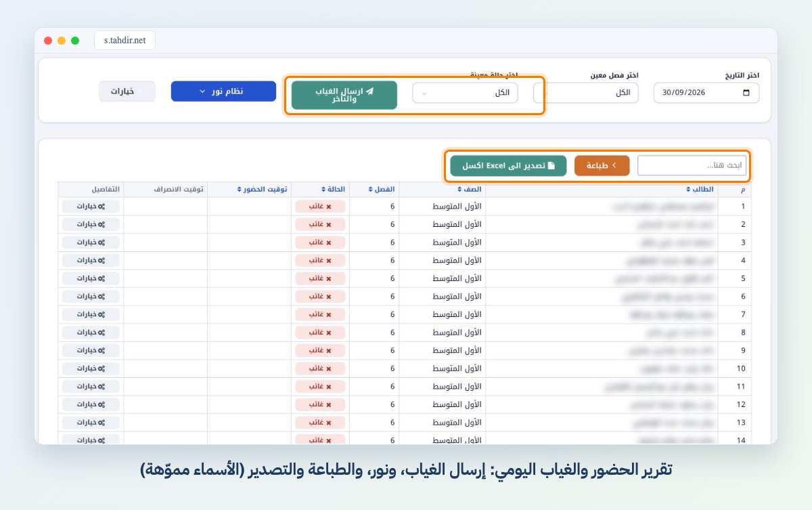Click الأول المتوسط cell in row 11

click(x=443, y=386)
